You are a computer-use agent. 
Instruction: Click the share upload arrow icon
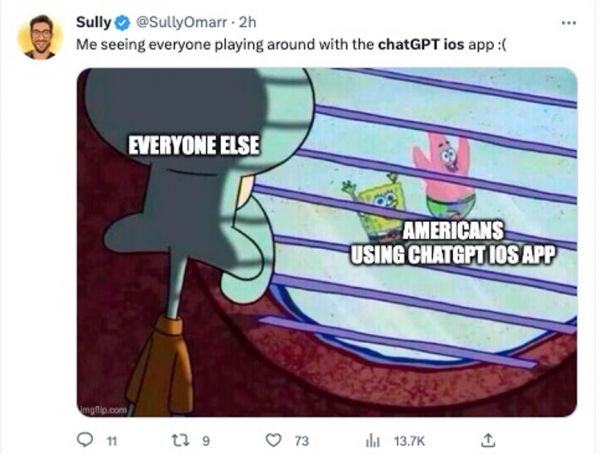(488, 440)
